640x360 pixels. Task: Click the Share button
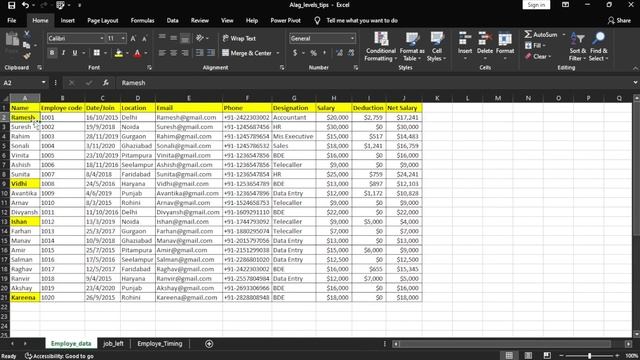pos(619,20)
